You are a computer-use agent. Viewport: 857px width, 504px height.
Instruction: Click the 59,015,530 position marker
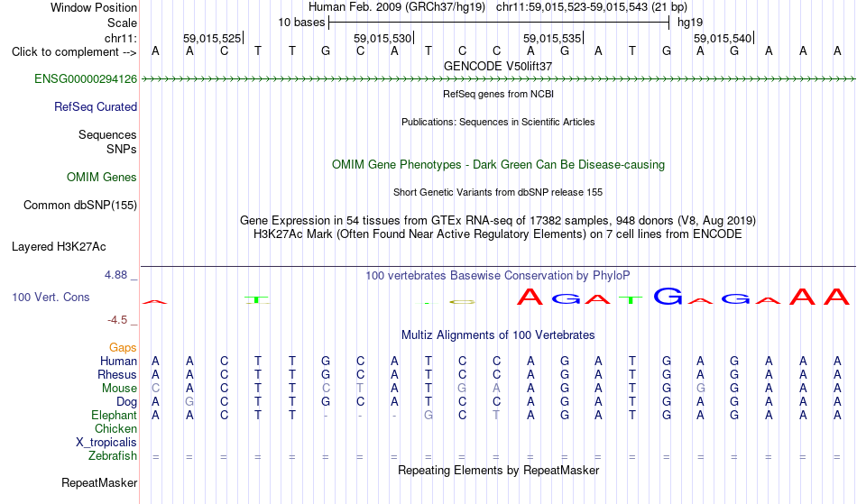pos(383,38)
